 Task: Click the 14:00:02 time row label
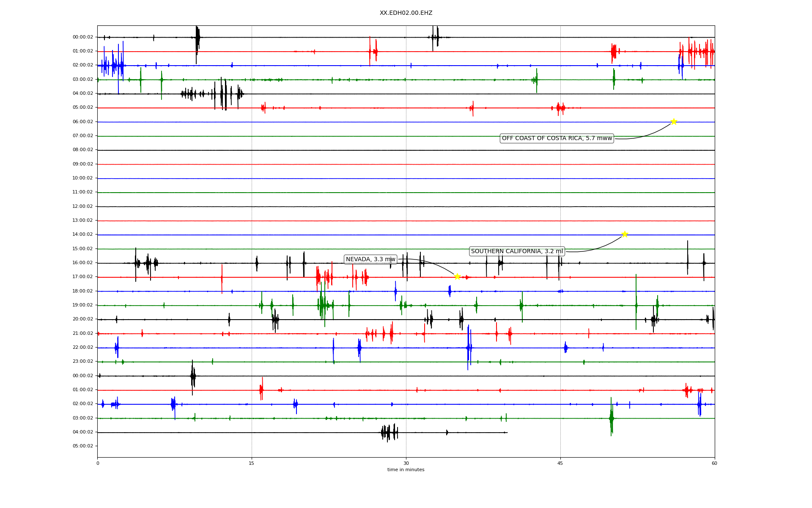83,235
